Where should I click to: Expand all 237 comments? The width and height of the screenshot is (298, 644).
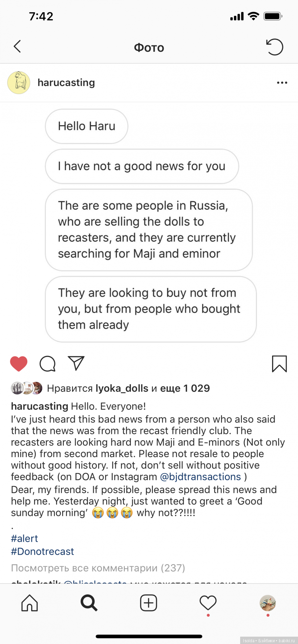(x=98, y=568)
